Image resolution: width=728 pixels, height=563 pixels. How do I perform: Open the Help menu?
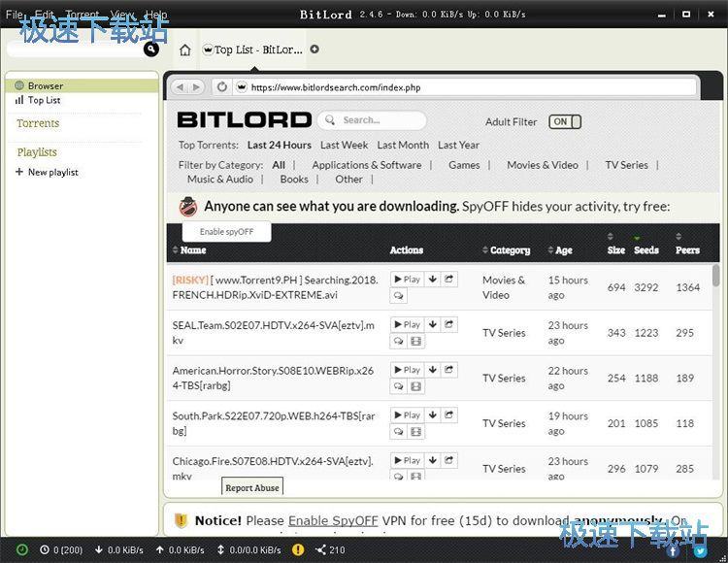[x=156, y=15]
